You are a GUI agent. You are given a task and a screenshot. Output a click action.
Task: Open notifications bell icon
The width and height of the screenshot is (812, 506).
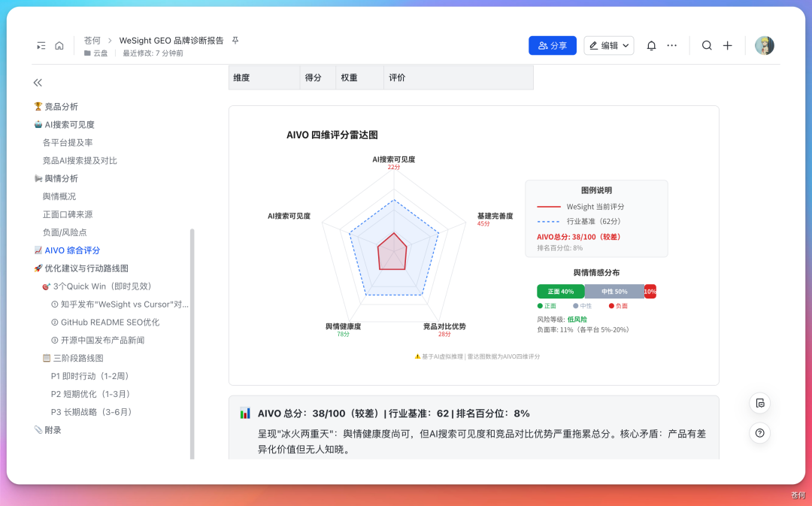point(651,46)
